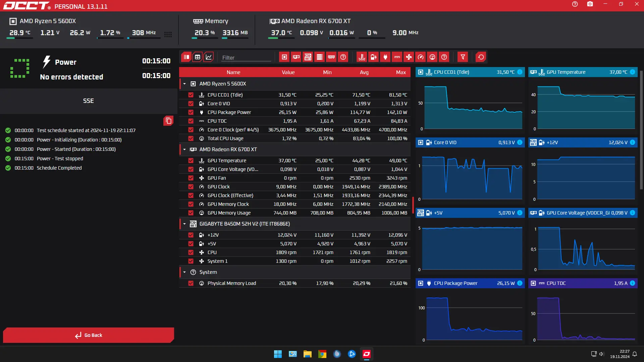This screenshot has height=362, width=644.
Task: Open Chrome from the taskbar
Action: point(322,354)
